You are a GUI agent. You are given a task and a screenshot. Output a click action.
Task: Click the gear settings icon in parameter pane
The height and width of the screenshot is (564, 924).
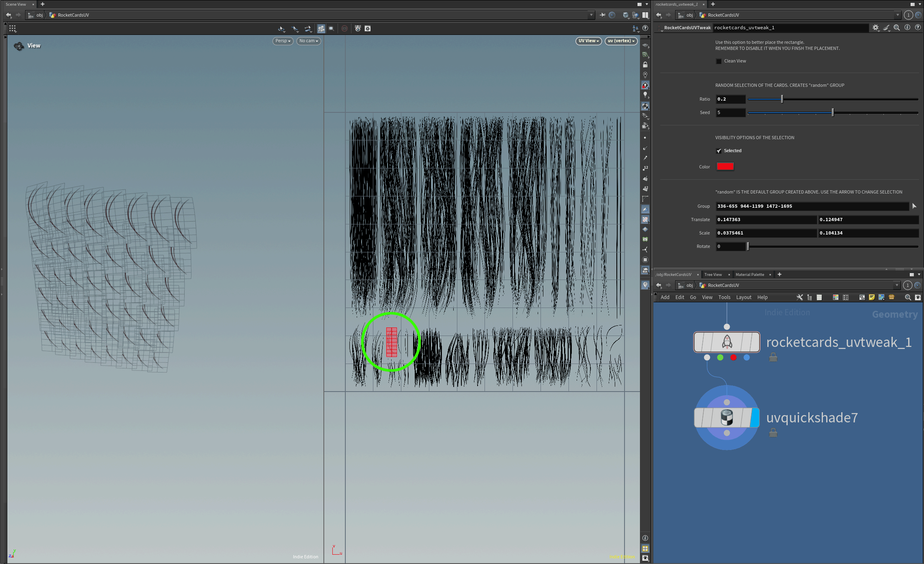(875, 28)
